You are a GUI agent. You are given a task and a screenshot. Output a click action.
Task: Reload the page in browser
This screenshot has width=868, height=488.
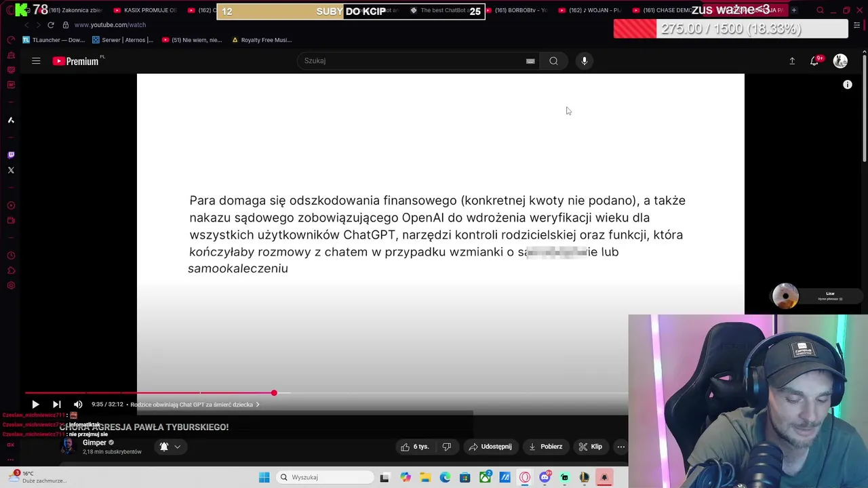[50, 25]
